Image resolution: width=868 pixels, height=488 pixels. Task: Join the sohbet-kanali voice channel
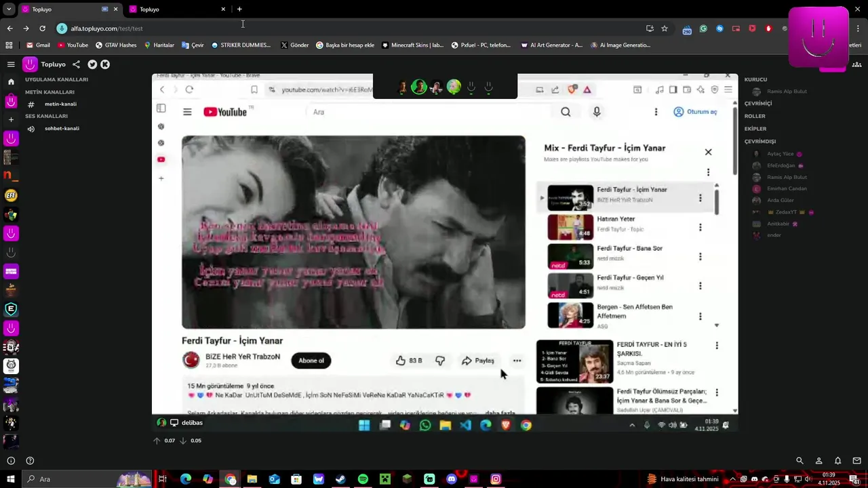coord(62,128)
